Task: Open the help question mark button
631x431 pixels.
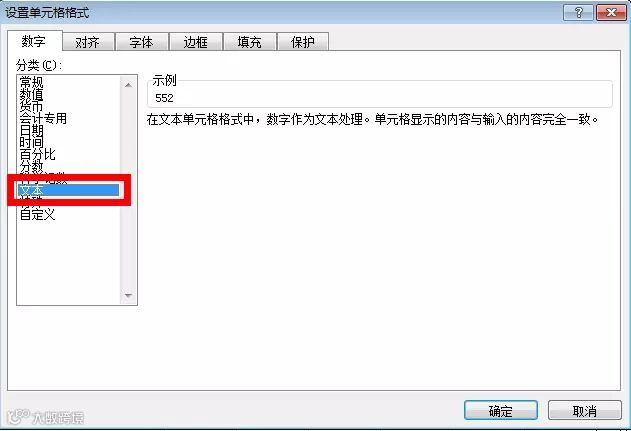Action: tap(578, 13)
